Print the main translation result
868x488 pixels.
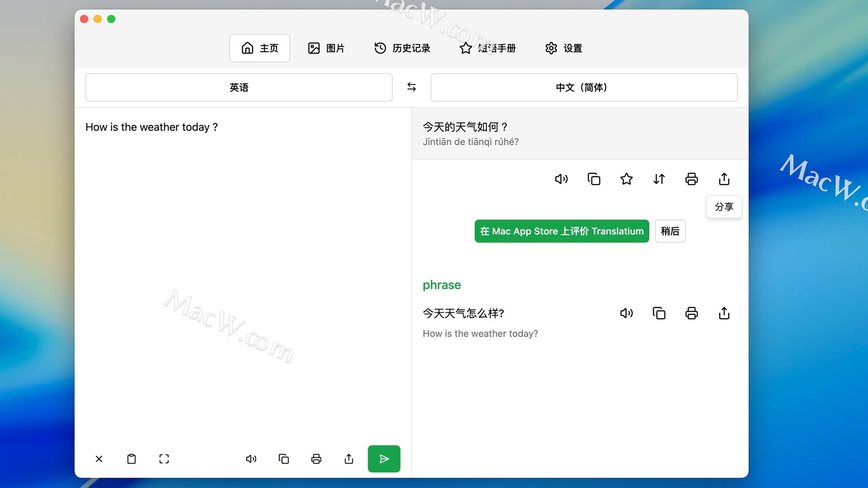tap(691, 179)
